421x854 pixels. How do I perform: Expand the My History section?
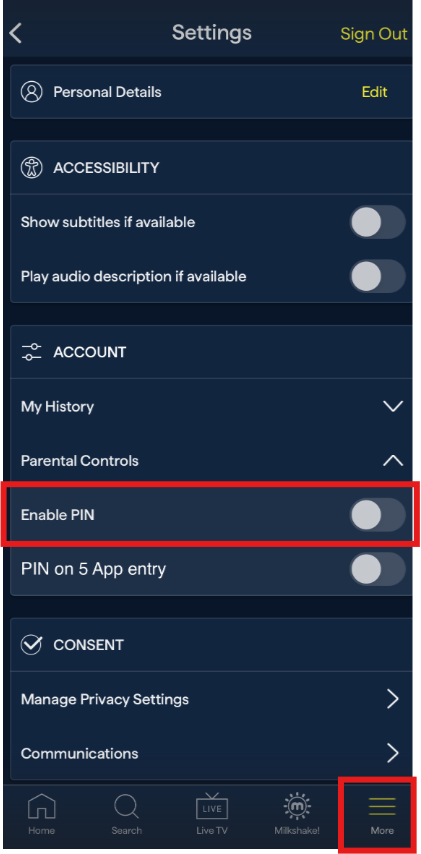[x=211, y=406]
